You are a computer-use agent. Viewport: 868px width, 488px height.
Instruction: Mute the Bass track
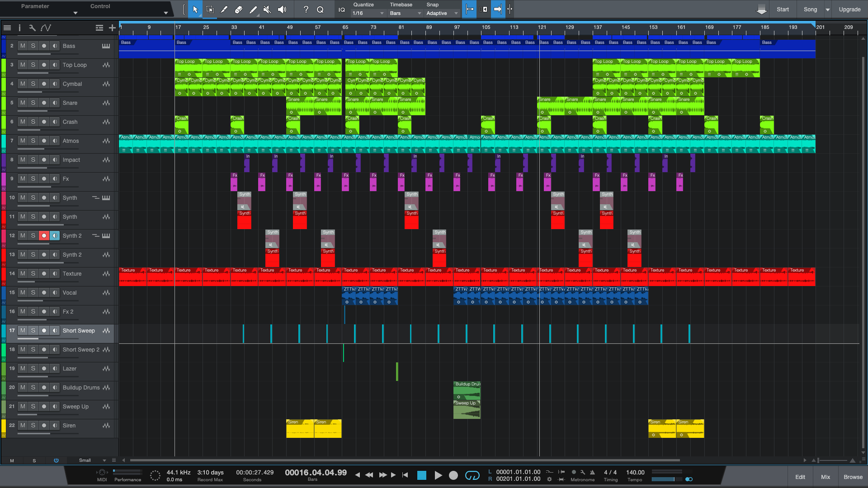tap(23, 46)
